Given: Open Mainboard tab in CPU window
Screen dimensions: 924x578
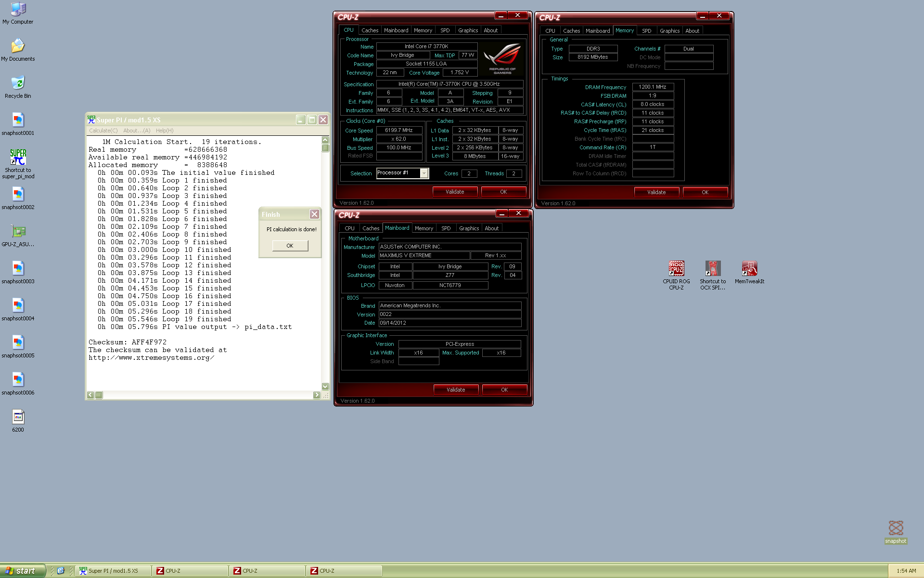Looking at the screenshot, I should pyautogui.click(x=396, y=30).
